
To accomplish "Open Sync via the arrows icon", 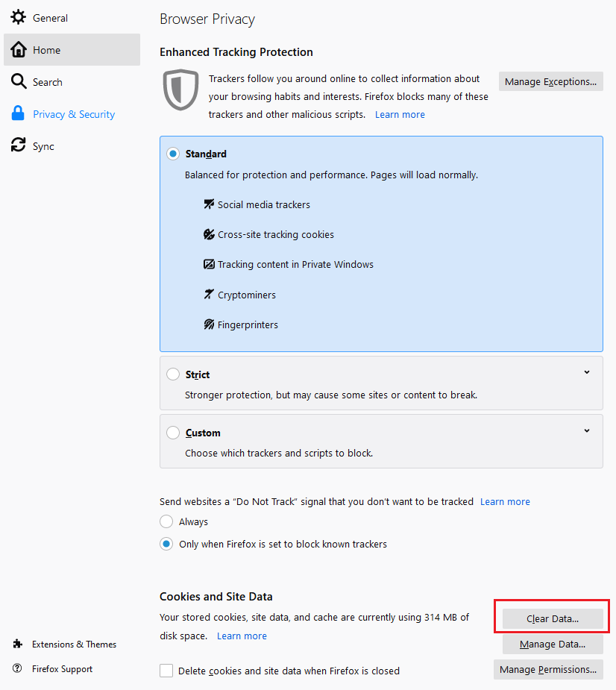I will click(18, 146).
